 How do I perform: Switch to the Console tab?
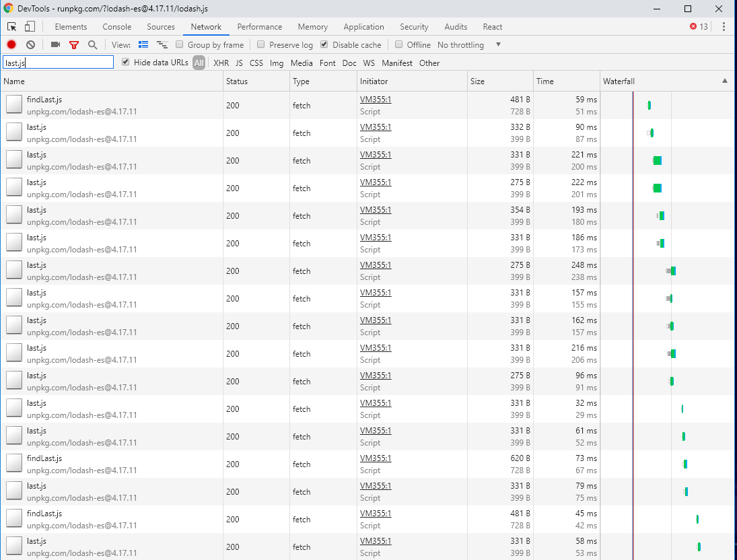tap(117, 27)
